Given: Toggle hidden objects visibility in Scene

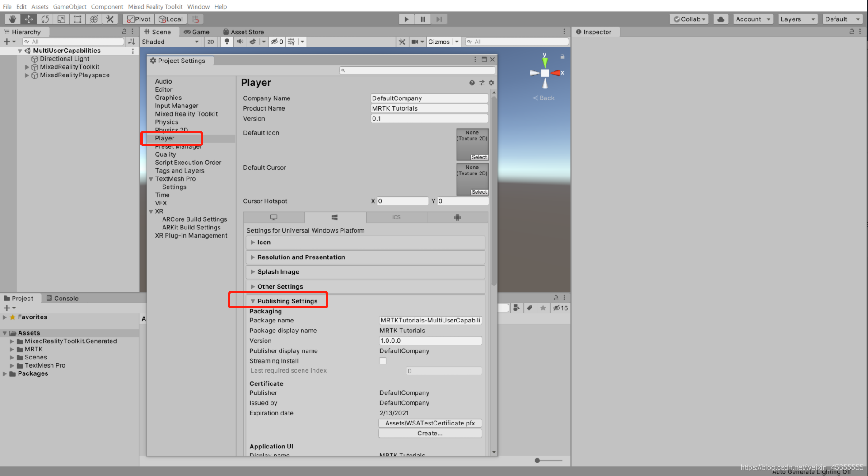Looking at the screenshot, I should coord(276,42).
